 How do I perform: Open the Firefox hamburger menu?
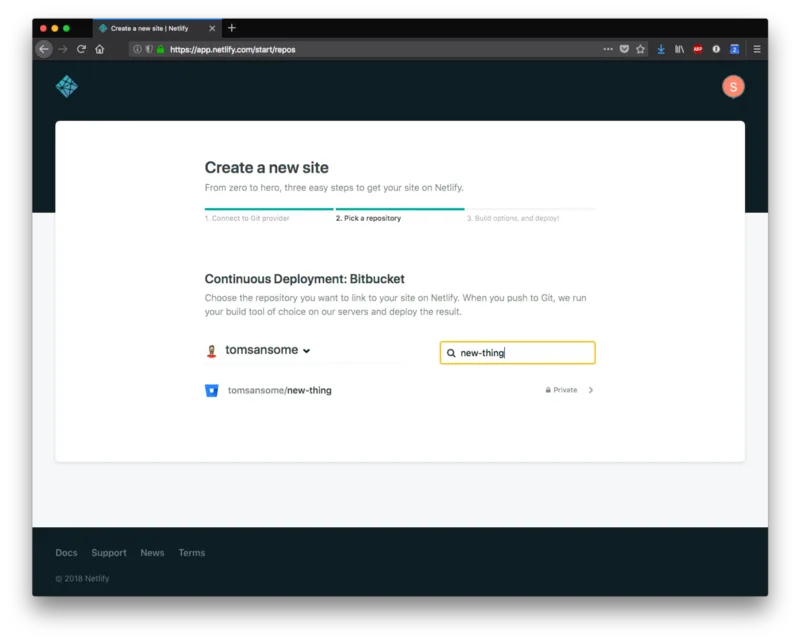tap(757, 49)
